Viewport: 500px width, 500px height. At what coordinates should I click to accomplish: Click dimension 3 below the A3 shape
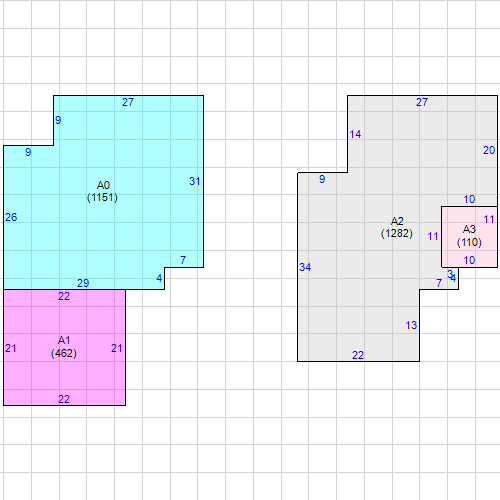[450, 274]
